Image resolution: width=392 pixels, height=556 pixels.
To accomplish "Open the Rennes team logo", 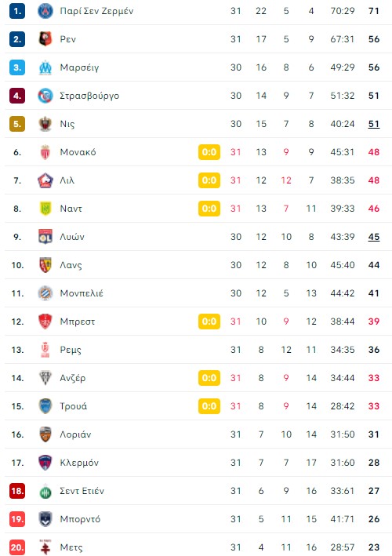I will click(x=45, y=39).
